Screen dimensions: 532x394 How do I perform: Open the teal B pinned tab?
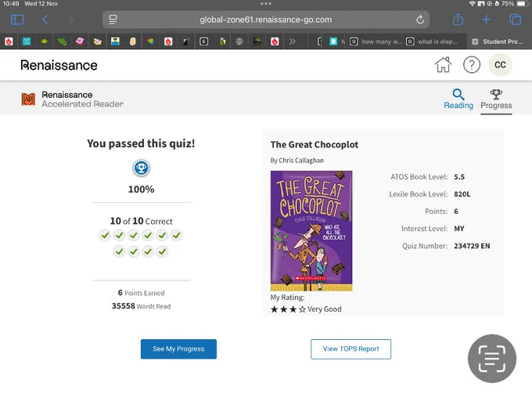[x=333, y=42]
